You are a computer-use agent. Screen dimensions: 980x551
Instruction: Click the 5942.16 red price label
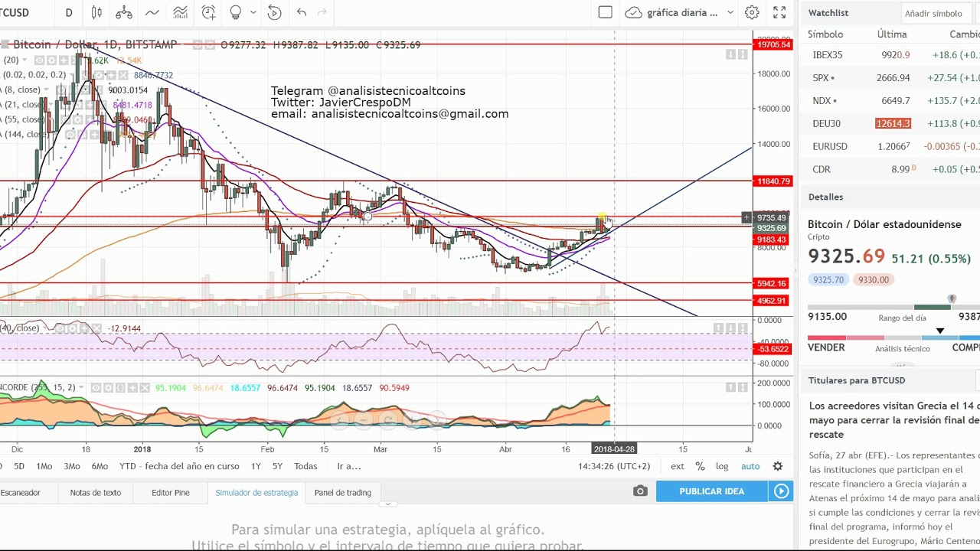(x=771, y=284)
